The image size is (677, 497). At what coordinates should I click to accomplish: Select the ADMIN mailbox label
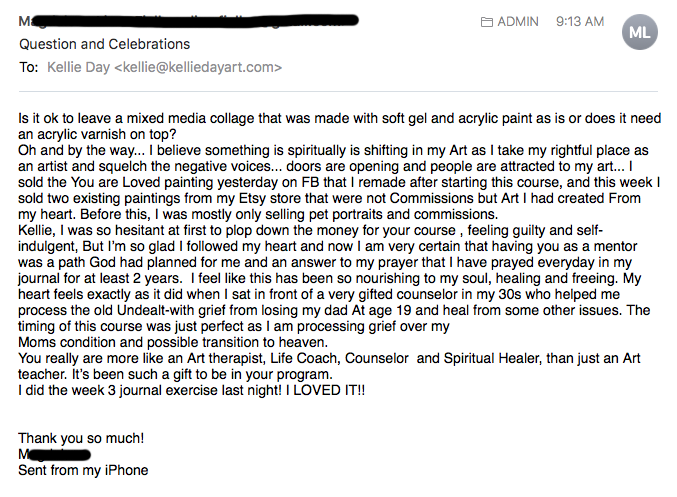[x=518, y=22]
